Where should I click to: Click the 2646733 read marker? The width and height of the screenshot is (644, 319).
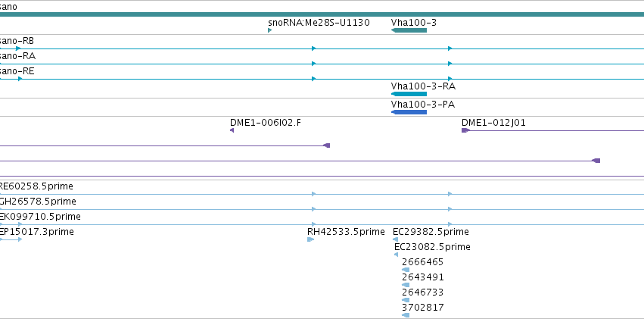coord(406,300)
